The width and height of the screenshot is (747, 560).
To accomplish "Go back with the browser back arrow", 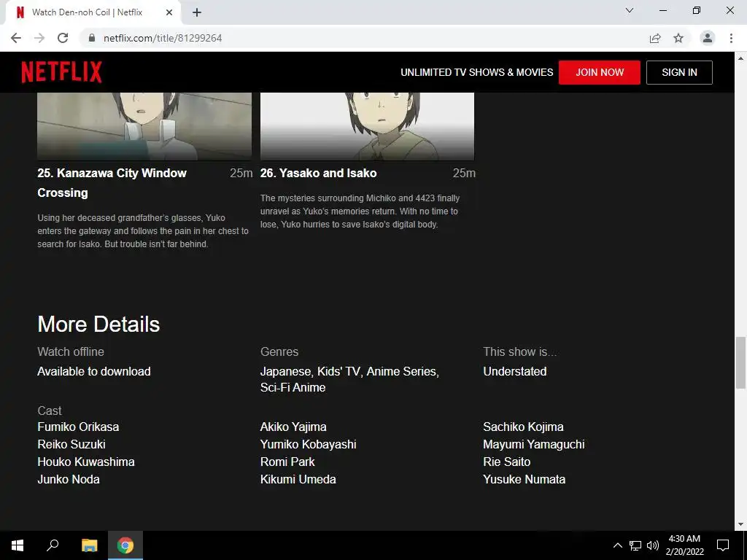I will pos(16,38).
